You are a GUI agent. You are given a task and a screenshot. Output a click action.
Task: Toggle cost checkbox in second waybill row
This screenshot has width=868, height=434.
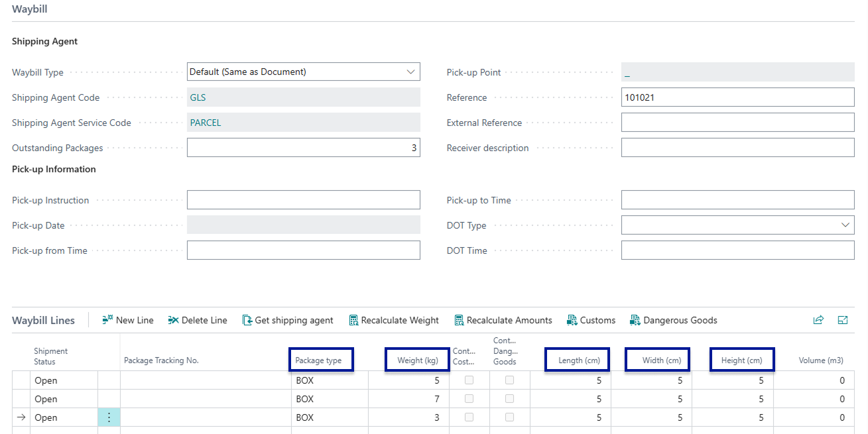tap(469, 399)
